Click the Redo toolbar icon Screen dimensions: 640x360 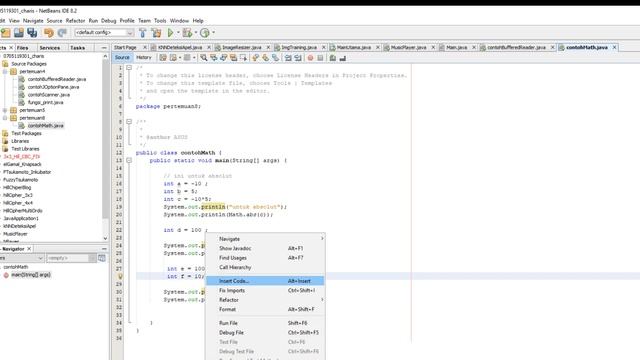click(x=62, y=33)
